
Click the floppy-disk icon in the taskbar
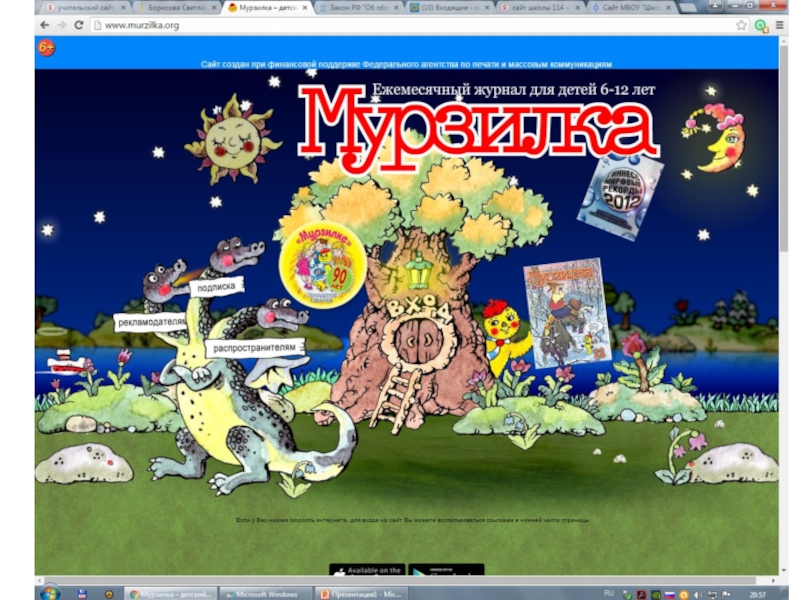(82, 594)
